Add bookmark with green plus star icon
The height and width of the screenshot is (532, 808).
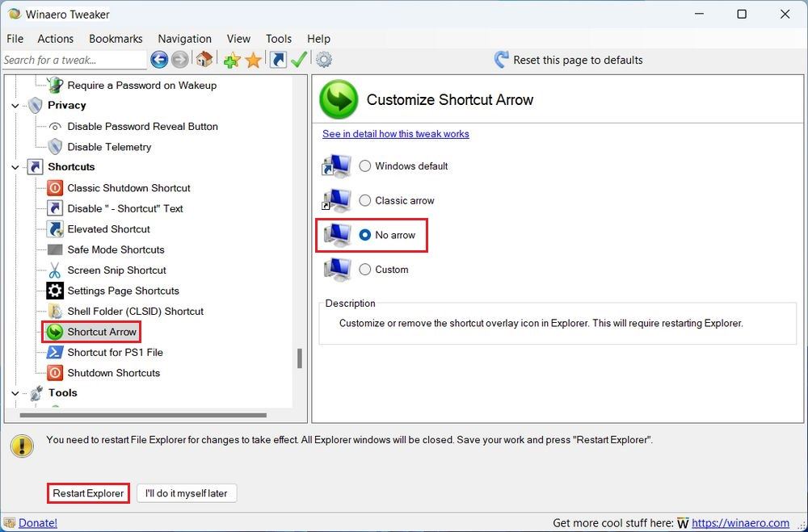click(x=231, y=61)
